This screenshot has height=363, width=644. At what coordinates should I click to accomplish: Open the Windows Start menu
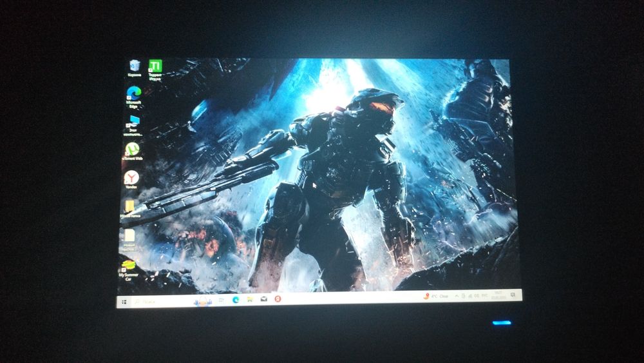[x=124, y=302]
